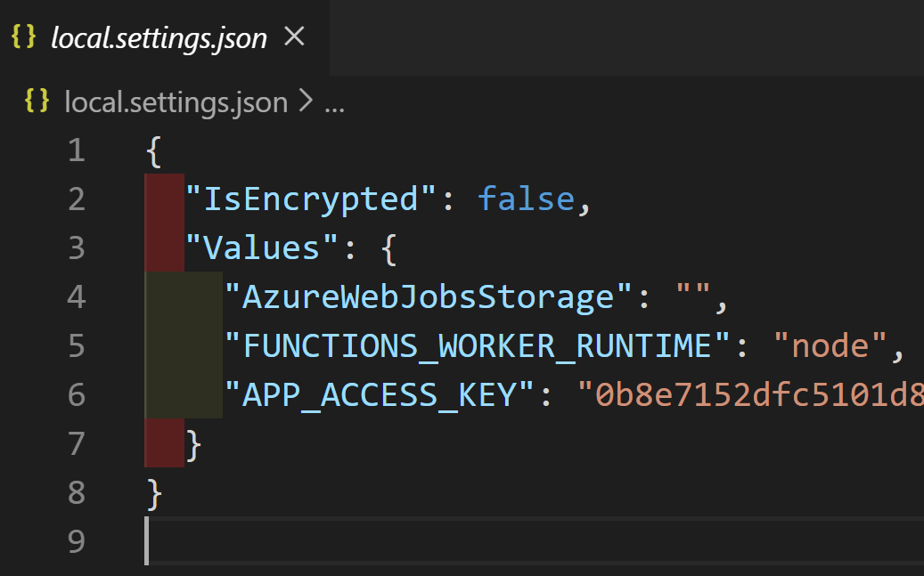
Task: Click the JSON file icon in the breadcrumb
Action: [36, 102]
